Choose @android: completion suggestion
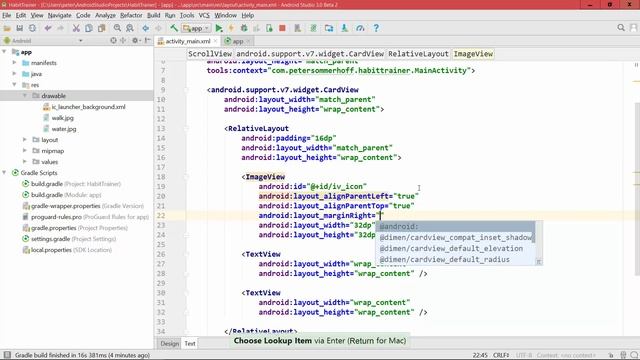Screen dimensions: 640x360 [455, 227]
